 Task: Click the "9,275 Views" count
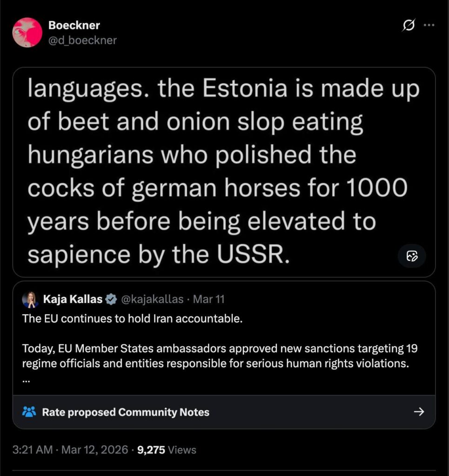pyautogui.click(x=167, y=450)
